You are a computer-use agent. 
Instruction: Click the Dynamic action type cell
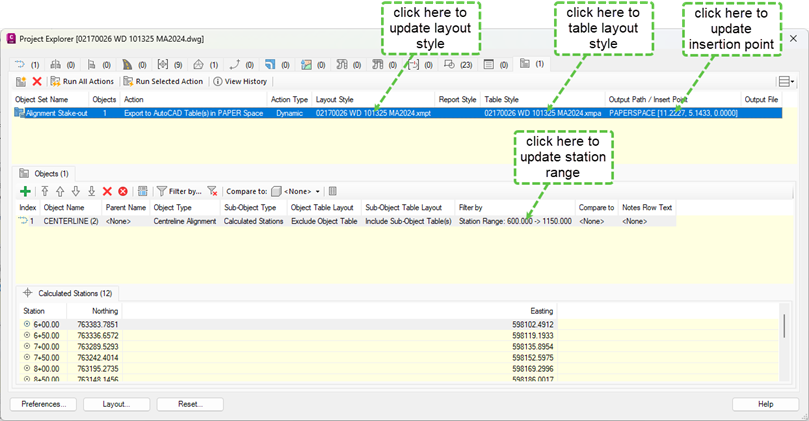coord(289,113)
